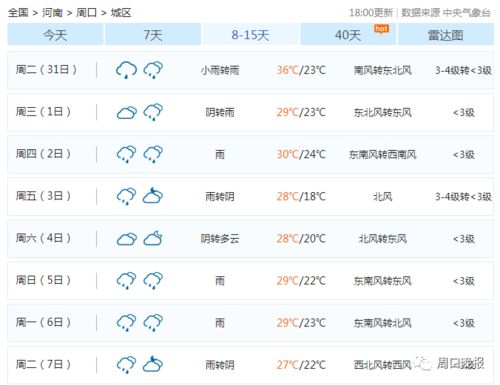Viewport: 500px width, 385px height.
Task: Click the 27℃/22℃ temperature
Action: 301,365
